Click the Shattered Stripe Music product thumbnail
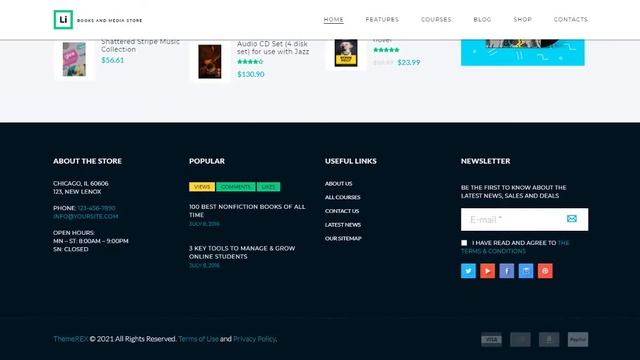Viewport: 640px width, 360px height. [74, 59]
